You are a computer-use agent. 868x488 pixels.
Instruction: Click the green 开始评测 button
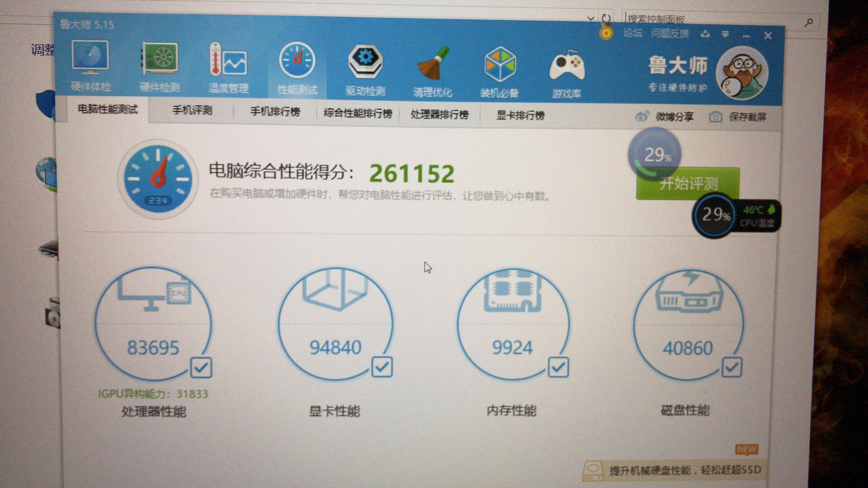(688, 184)
